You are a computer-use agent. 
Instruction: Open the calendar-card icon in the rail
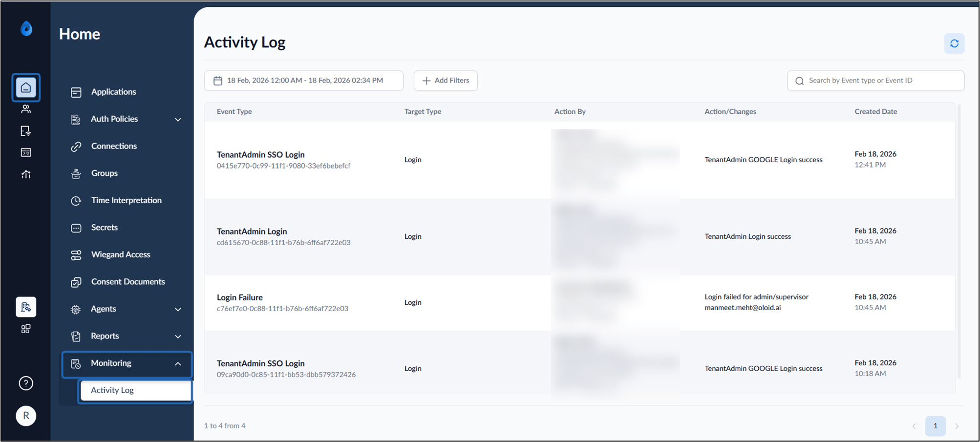point(26,152)
